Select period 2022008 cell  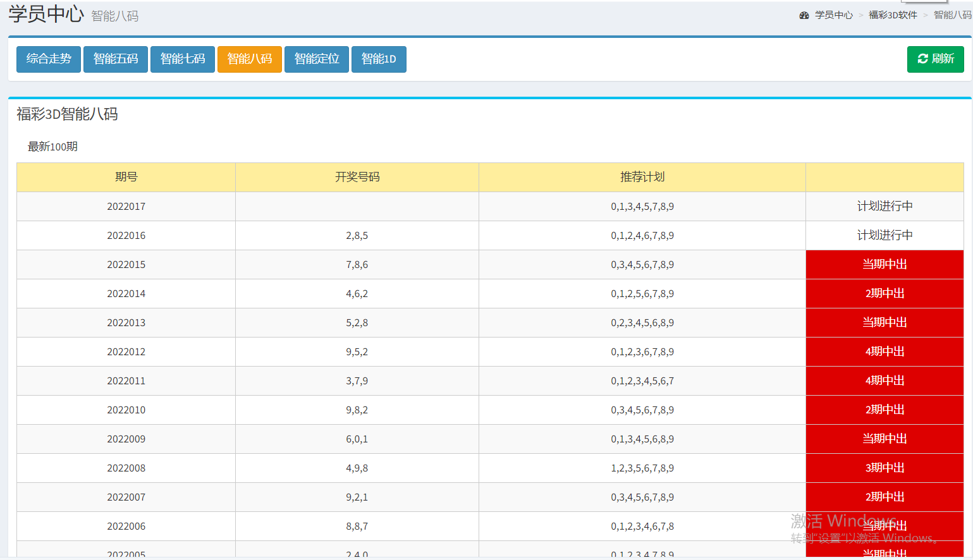[126, 468]
